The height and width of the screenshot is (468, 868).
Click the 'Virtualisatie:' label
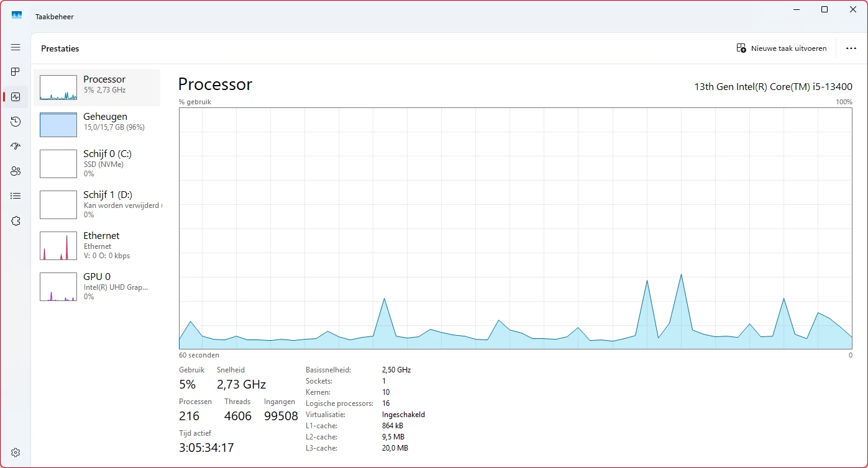pyautogui.click(x=326, y=415)
